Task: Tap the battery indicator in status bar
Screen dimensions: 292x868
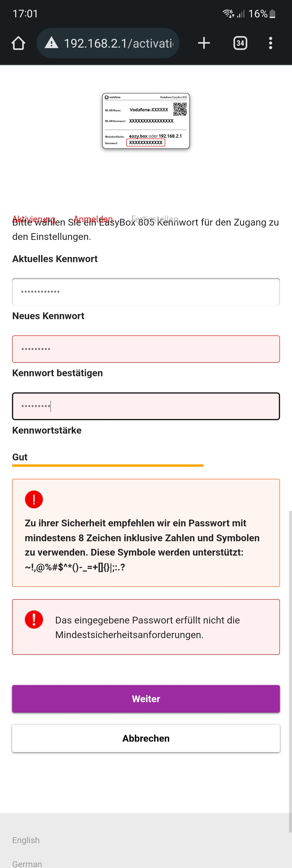Action: 273,14
